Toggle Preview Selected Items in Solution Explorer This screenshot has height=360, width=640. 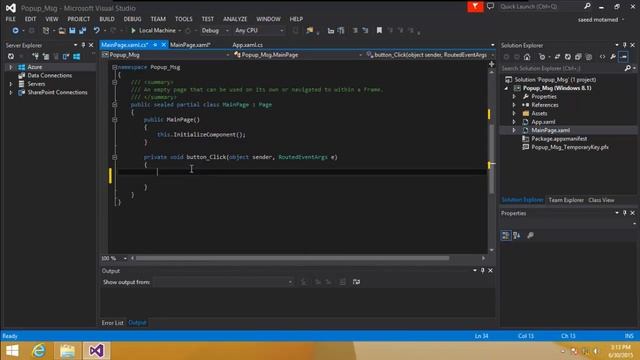point(623,57)
